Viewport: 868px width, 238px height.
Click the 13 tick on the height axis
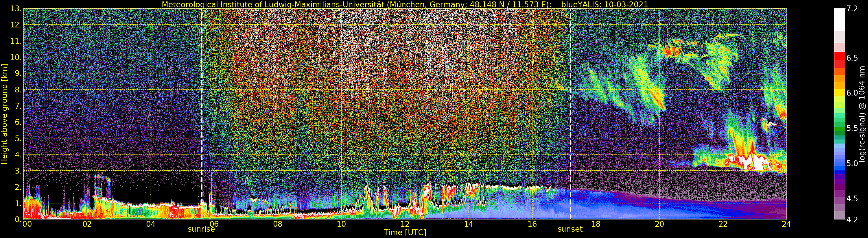pyautogui.click(x=15, y=9)
